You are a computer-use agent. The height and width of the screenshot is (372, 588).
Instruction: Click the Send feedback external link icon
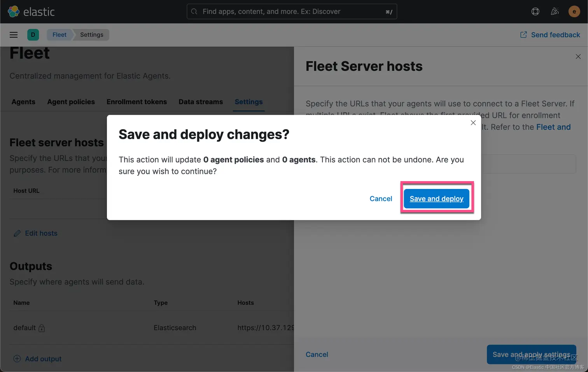pos(523,35)
